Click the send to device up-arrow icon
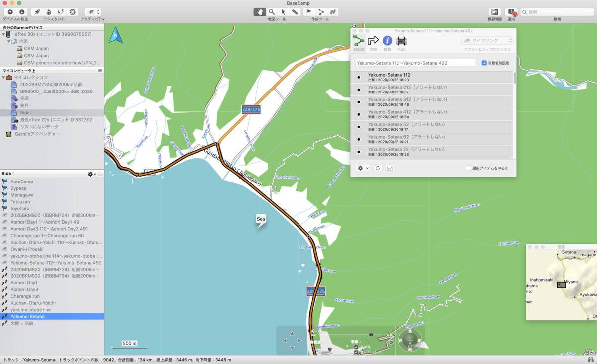Screen dimensions: 597x364 coord(10,12)
